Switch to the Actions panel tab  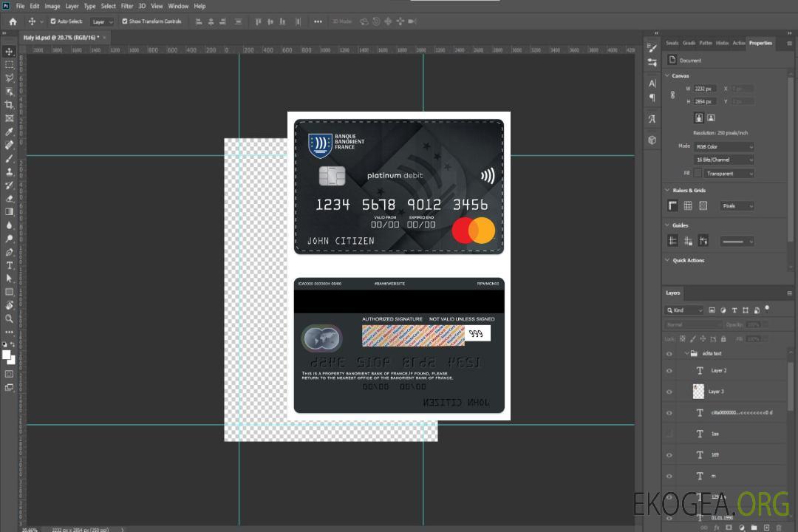tap(739, 44)
